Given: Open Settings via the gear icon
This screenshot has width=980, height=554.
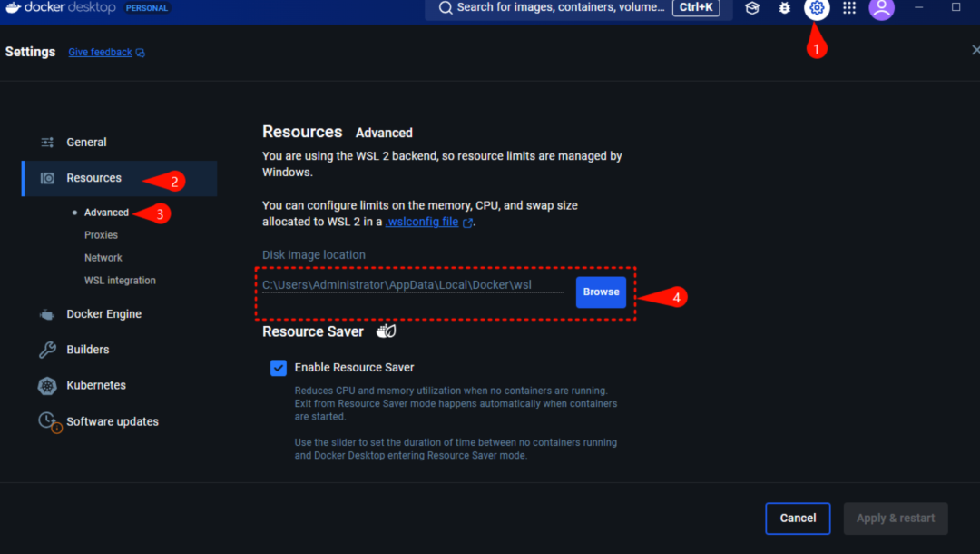Looking at the screenshot, I should point(817,8).
